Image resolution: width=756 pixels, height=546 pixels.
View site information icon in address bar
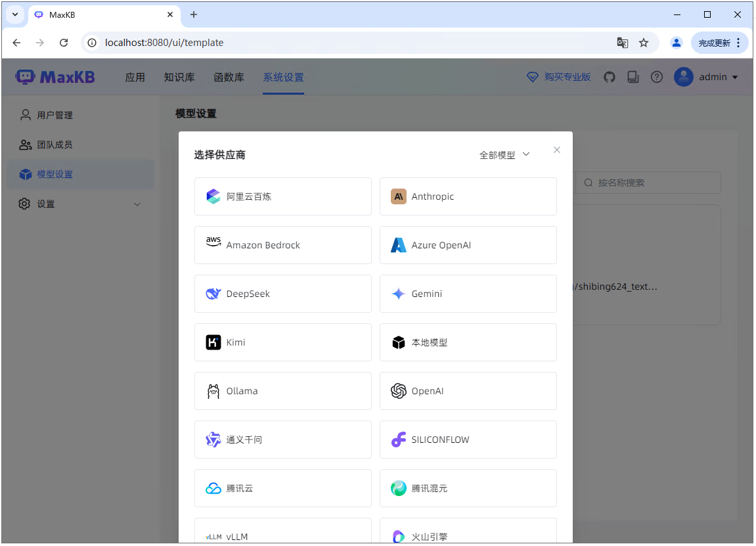[91, 43]
